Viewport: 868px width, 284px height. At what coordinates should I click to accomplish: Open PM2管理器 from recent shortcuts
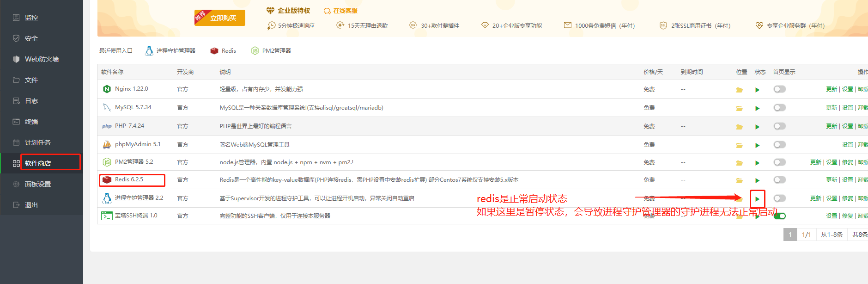click(271, 51)
